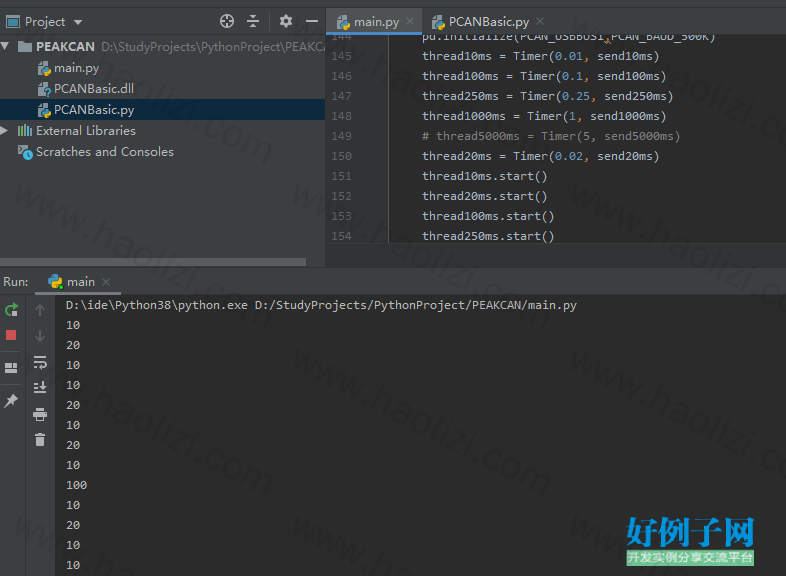Click the 100 output line in console

(x=76, y=485)
